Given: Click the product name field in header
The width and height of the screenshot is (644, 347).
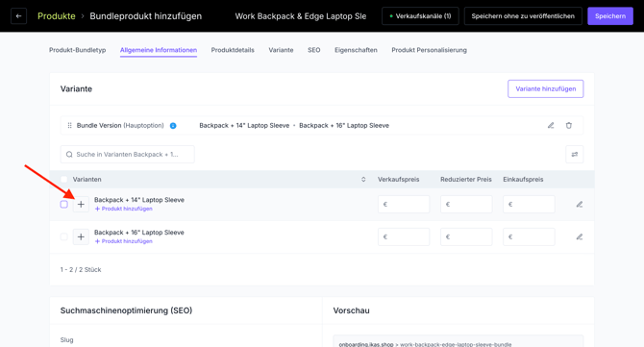Looking at the screenshot, I should [x=301, y=16].
